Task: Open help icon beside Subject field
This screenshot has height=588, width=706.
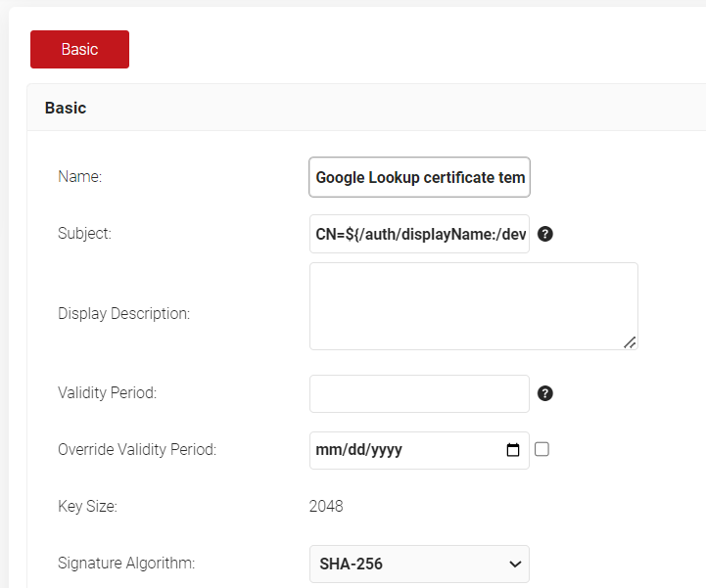Action: coord(545,235)
